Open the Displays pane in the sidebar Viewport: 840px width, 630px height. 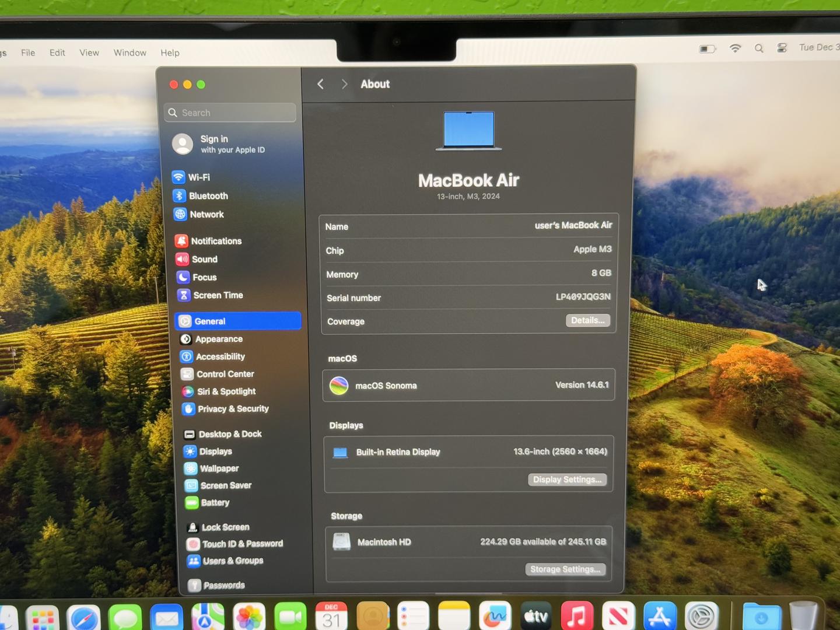coord(208,452)
